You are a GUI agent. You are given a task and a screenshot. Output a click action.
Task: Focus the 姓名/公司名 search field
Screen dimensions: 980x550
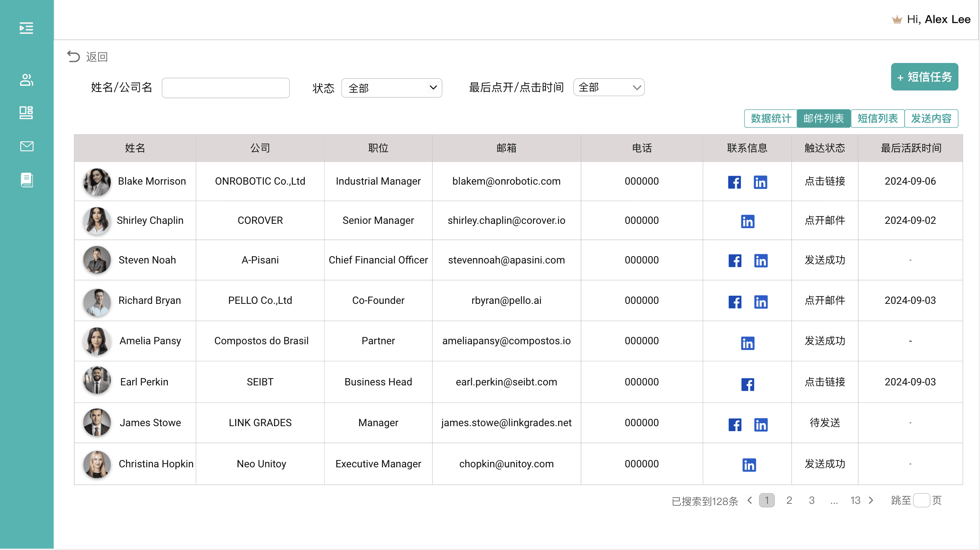coord(226,88)
